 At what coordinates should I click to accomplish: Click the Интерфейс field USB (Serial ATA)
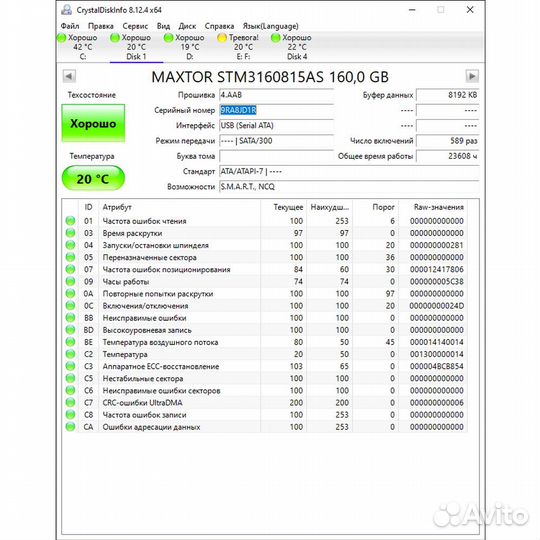pos(276,125)
